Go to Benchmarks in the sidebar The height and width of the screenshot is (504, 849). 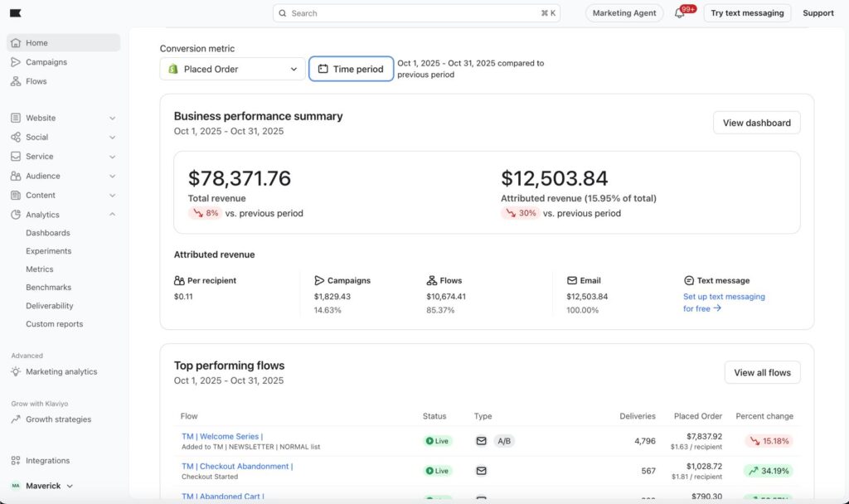coord(48,288)
